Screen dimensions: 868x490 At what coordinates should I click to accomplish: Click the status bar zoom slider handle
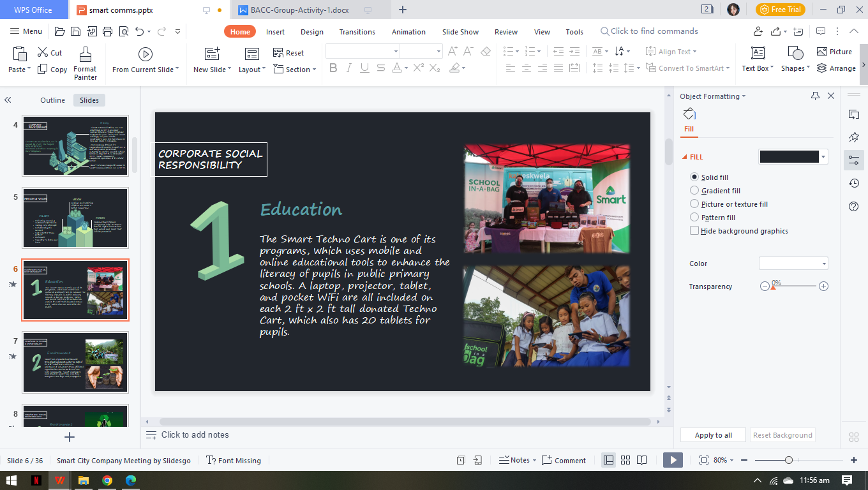(x=789, y=460)
